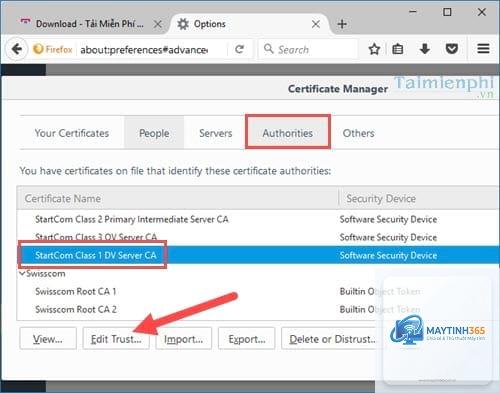The image size is (500, 393).
Task: Close the Download - Tải Miễn Phí tab
Action: [158, 24]
